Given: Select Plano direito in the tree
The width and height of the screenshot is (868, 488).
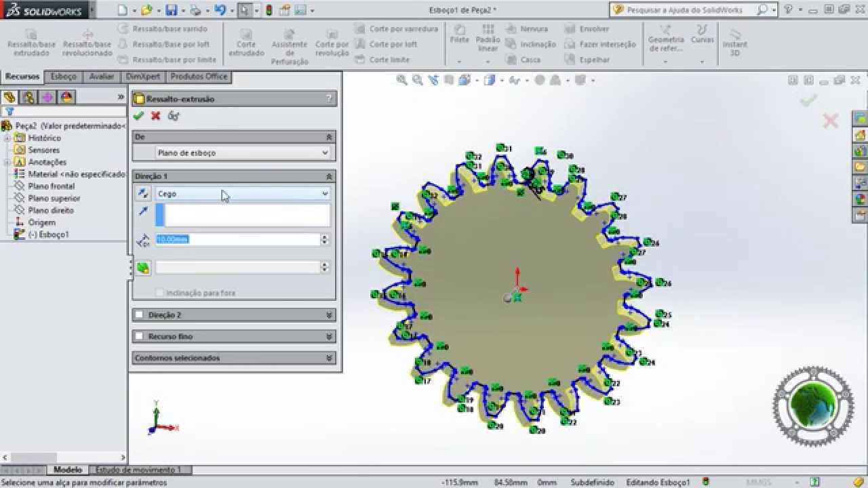Looking at the screenshot, I should click(x=51, y=211).
